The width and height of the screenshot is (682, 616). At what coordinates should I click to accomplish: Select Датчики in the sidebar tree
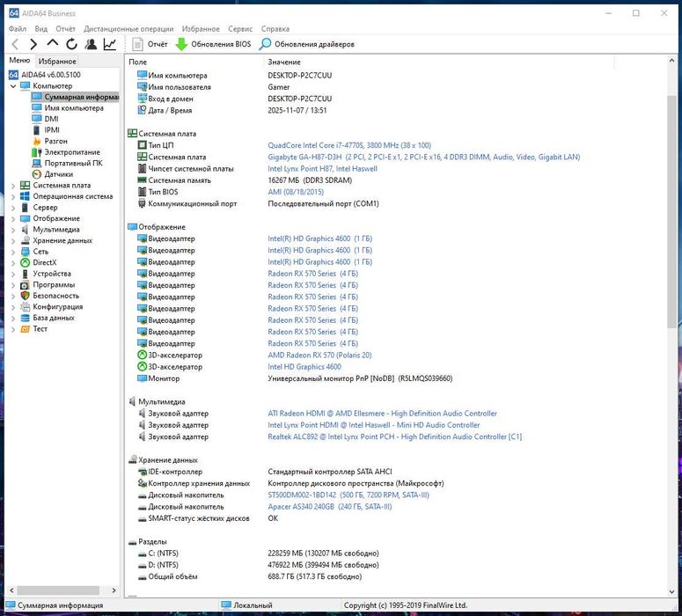point(58,174)
